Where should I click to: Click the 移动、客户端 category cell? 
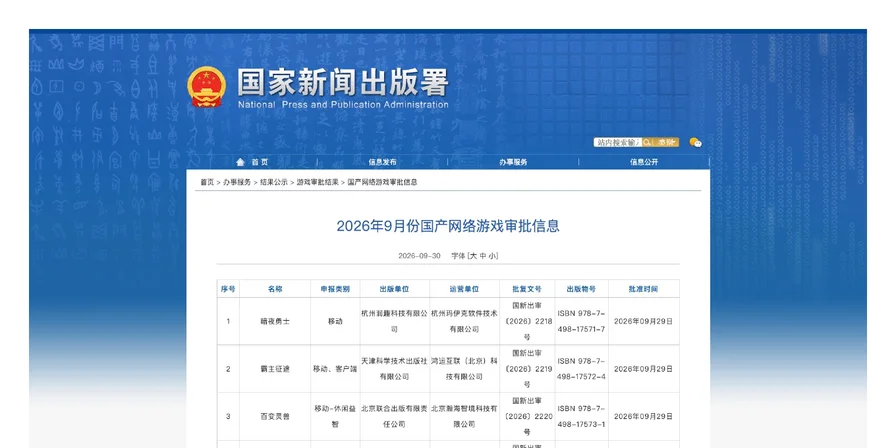335,369
